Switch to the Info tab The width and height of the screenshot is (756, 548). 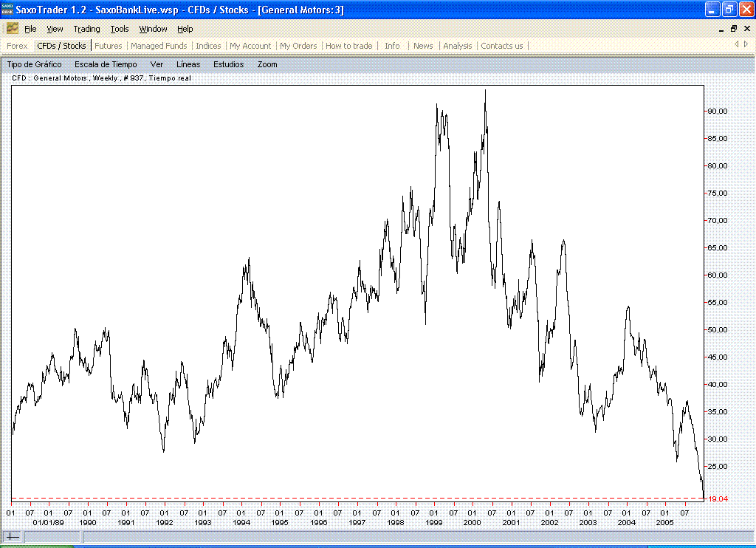[392, 46]
